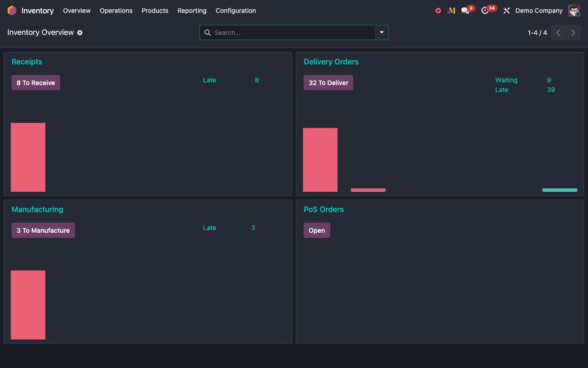Image resolution: width=588 pixels, height=368 pixels.
Task: Click the 32 To Deliver button
Action: point(328,83)
